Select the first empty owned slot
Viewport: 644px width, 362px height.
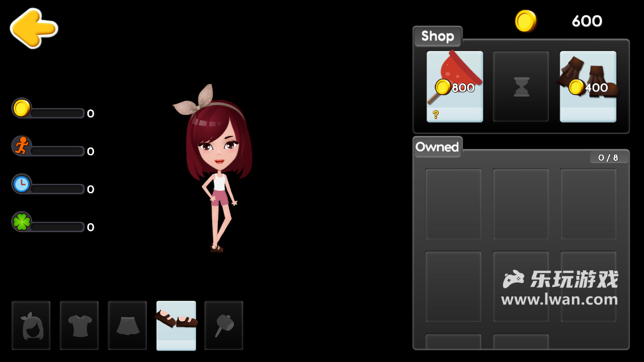pos(453,204)
